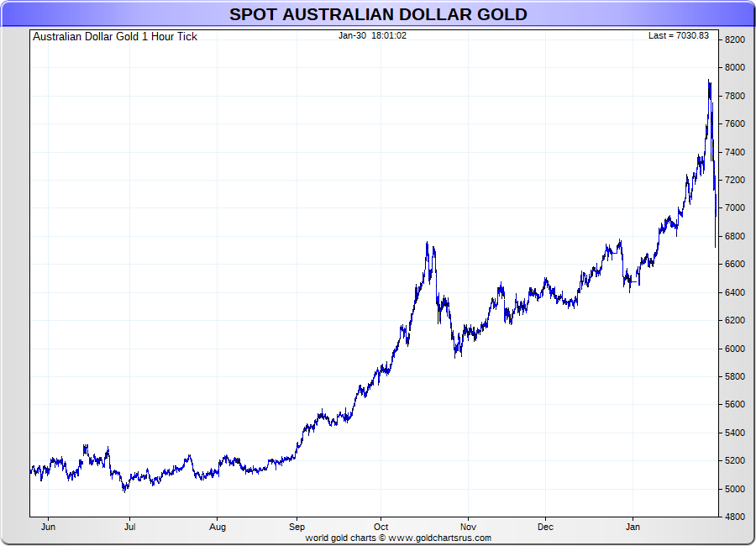Click the 'Australian Dollar Gold 1 Hour Tick' label
The height and width of the screenshot is (546, 756).
[115, 37]
